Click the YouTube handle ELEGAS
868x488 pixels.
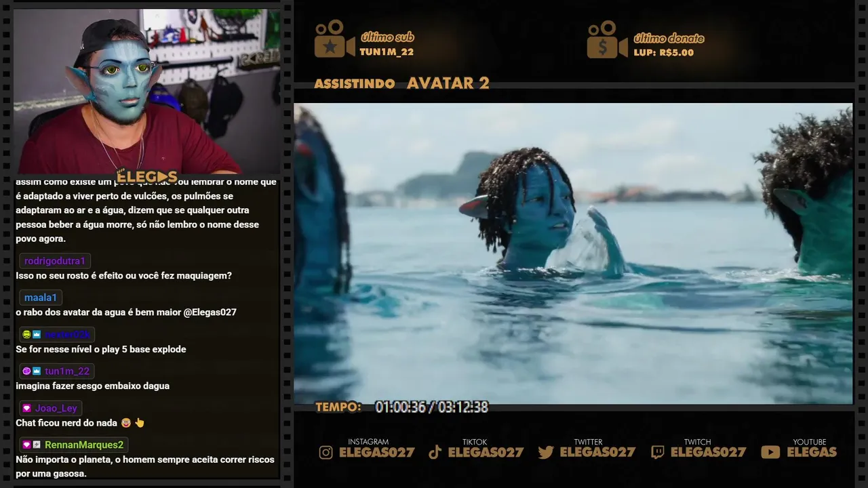coord(812,452)
